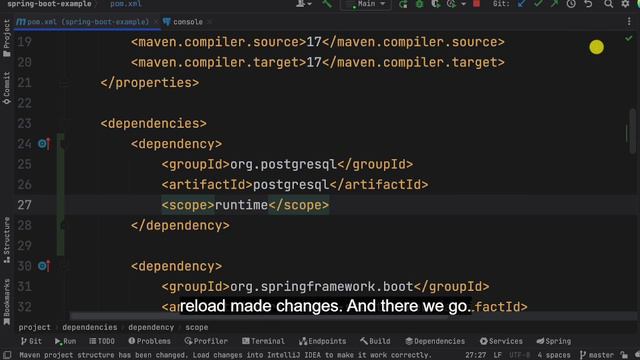
Task: Open Search Everywhere magnifier icon
Action: tap(609, 4)
